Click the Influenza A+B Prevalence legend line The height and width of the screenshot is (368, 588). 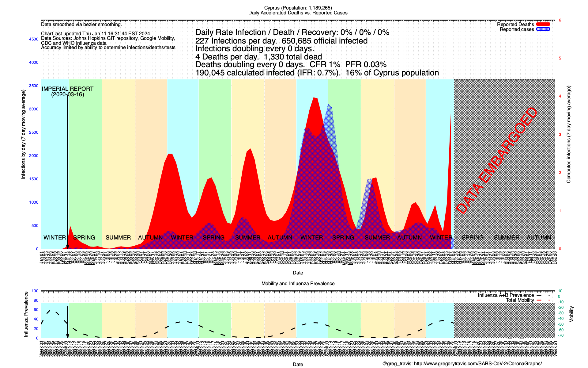[539, 295]
